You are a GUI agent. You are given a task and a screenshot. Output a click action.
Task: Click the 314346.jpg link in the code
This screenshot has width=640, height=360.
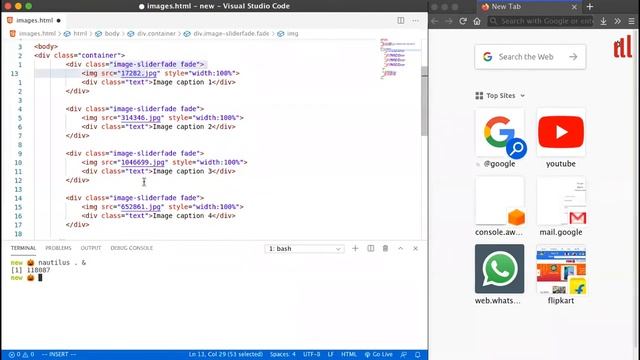point(141,118)
